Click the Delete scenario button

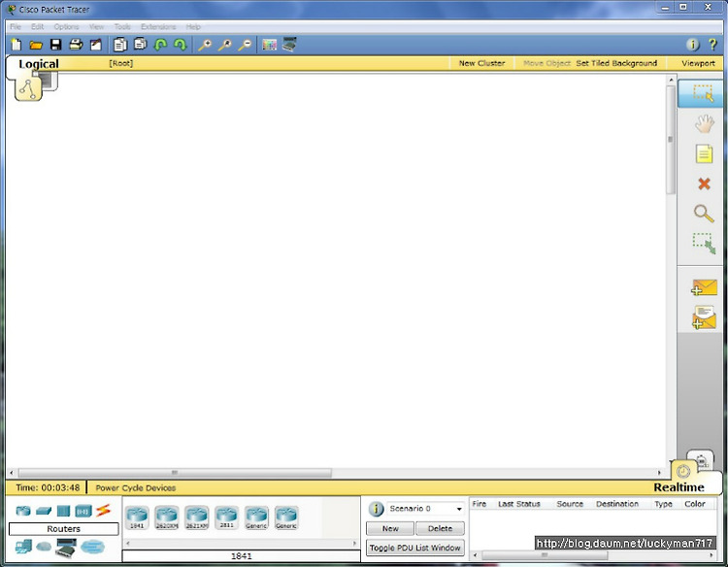[x=440, y=528]
